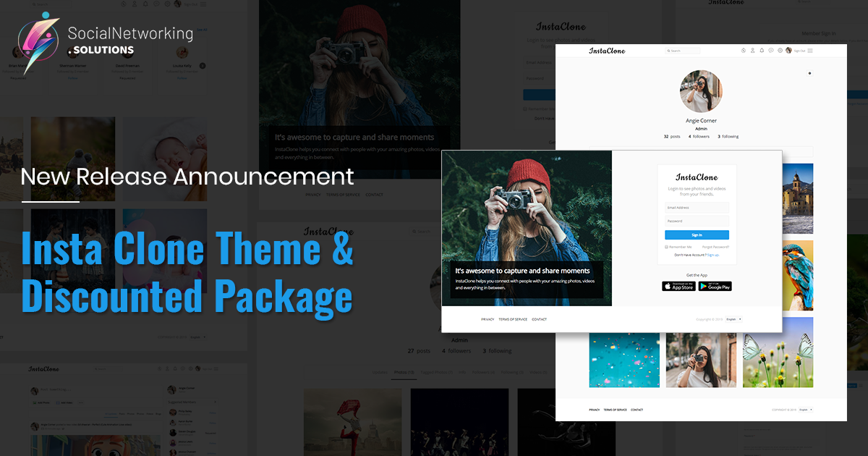This screenshot has height=456, width=868.
Task: Click the App Store download badge
Action: (x=678, y=287)
